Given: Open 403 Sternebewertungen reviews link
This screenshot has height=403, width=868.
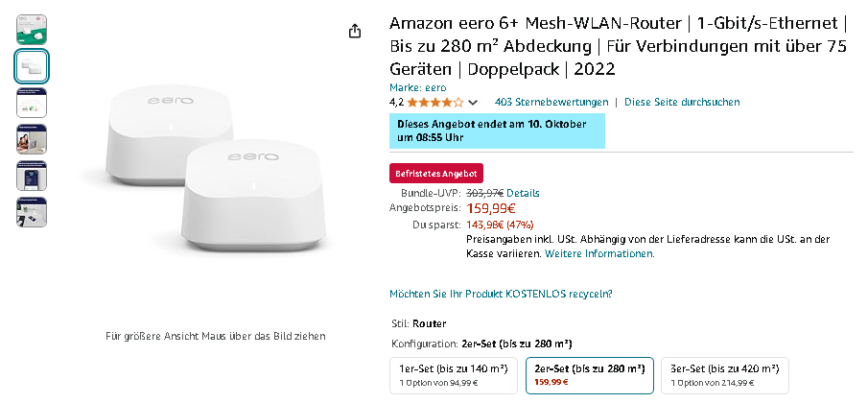Looking at the screenshot, I should (551, 102).
